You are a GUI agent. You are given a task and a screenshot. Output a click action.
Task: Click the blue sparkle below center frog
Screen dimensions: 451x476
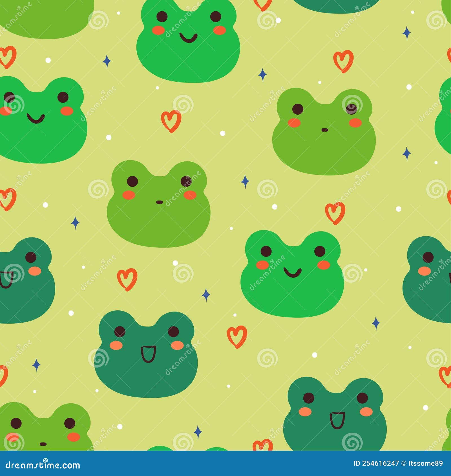pyautogui.click(x=207, y=294)
